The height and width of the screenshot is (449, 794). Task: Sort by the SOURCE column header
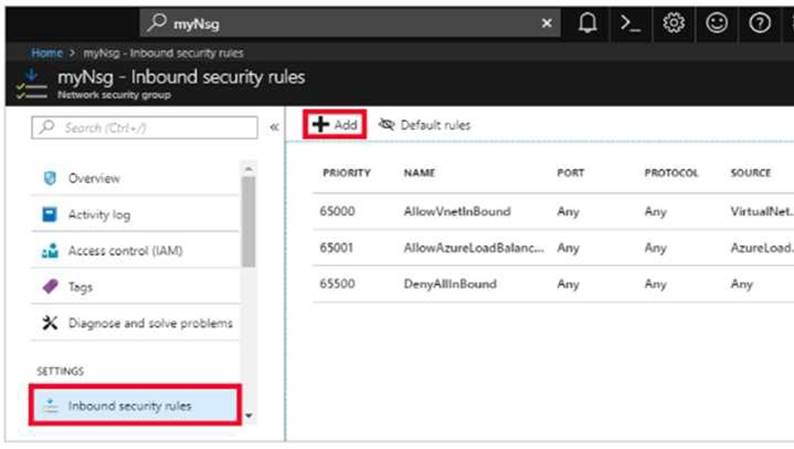click(x=750, y=173)
